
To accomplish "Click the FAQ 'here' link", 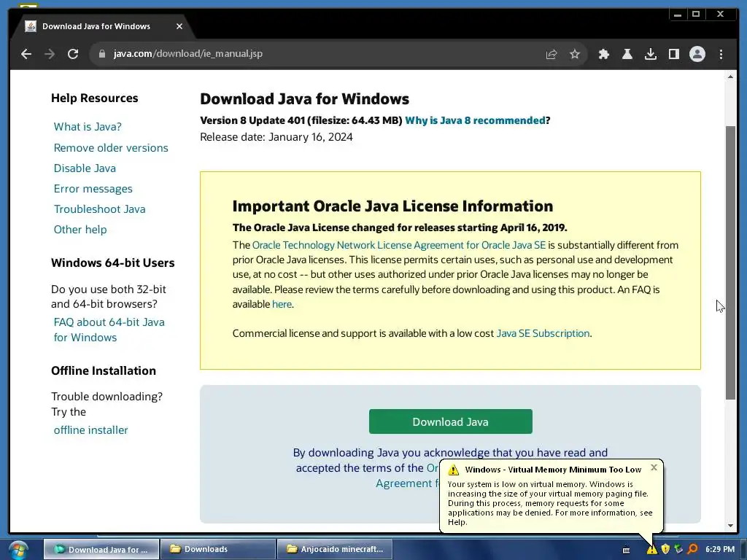I will tap(282, 304).
